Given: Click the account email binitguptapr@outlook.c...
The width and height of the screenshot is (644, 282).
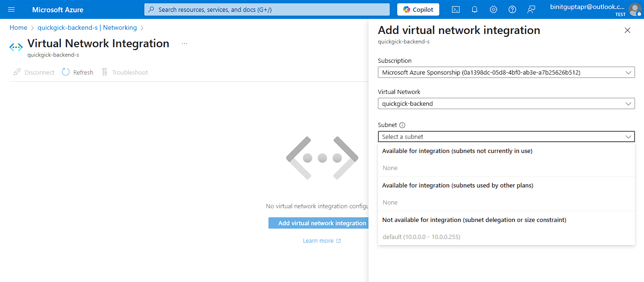Looking at the screenshot, I should pyautogui.click(x=587, y=7).
